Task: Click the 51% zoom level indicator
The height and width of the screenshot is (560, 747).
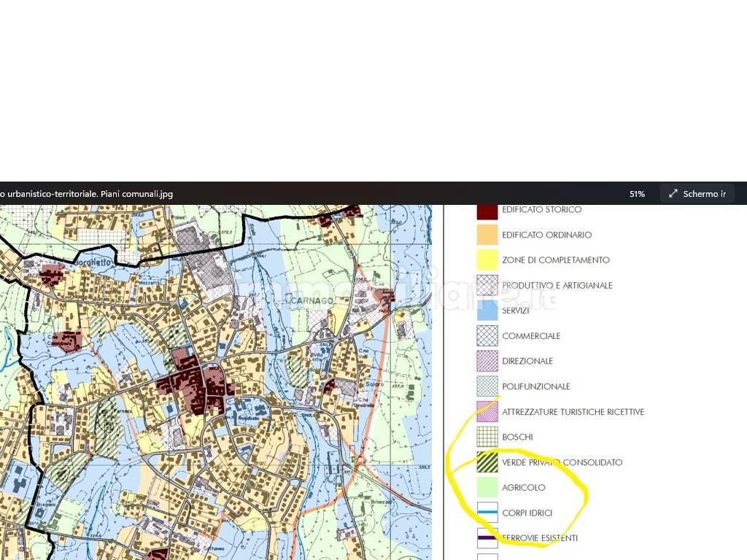Action: click(x=637, y=194)
